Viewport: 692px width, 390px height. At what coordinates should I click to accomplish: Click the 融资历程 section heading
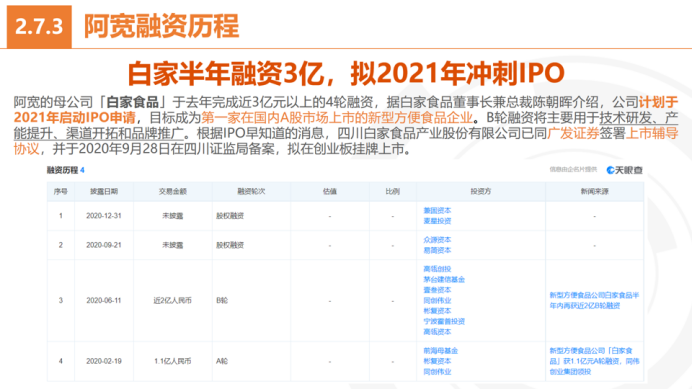[x=62, y=170]
